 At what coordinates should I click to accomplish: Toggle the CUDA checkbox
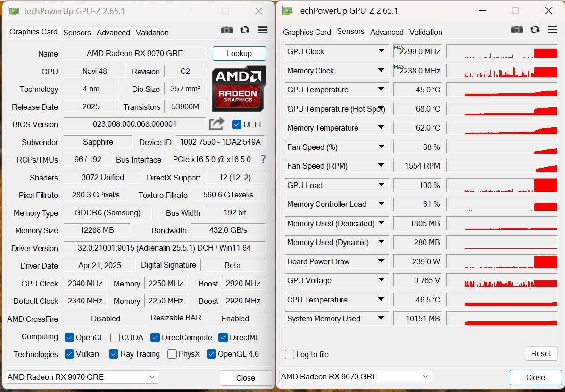115,337
